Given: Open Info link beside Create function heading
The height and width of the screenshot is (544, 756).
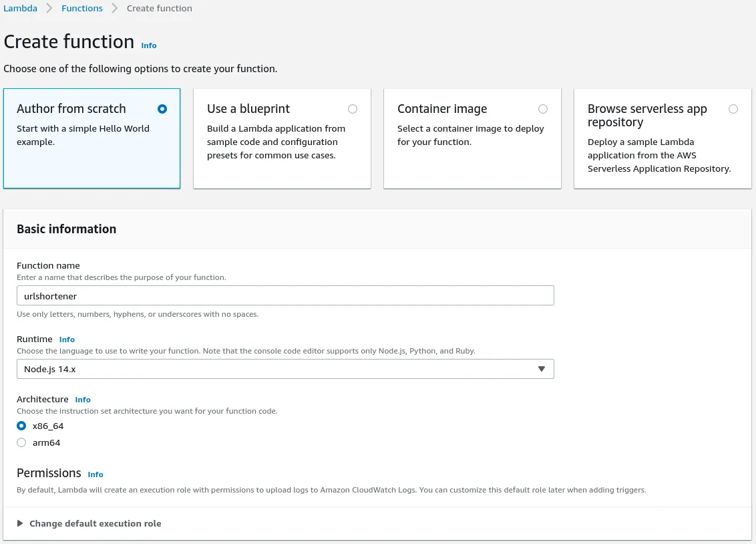Looking at the screenshot, I should (149, 45).
